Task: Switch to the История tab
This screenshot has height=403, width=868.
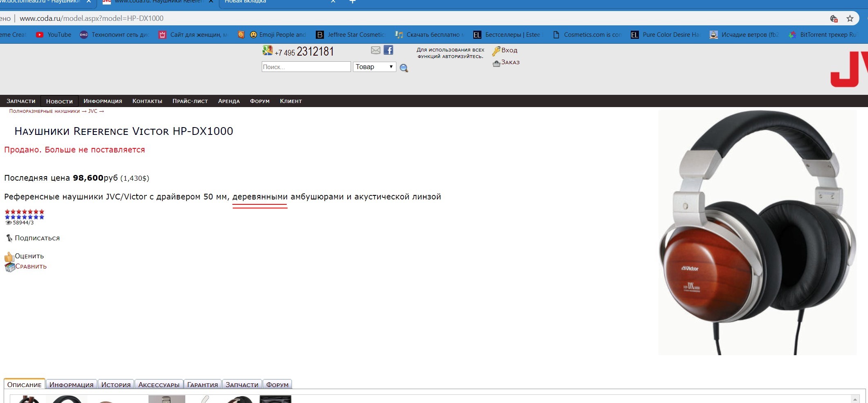Action: pyautogui.click(x=116, y=385)
